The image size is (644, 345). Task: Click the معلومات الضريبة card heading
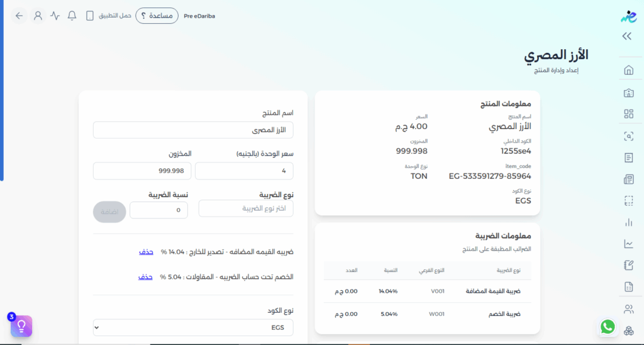[x=503, y=235]
